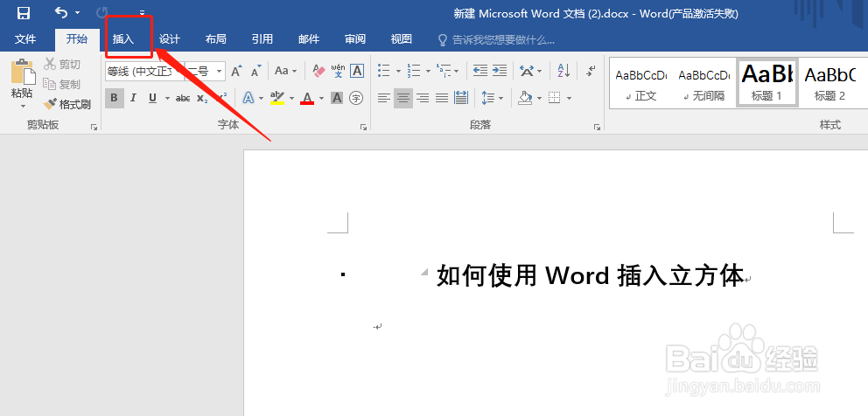
Task: Open the underline style dropdown arrow
Action: point(167,99)
